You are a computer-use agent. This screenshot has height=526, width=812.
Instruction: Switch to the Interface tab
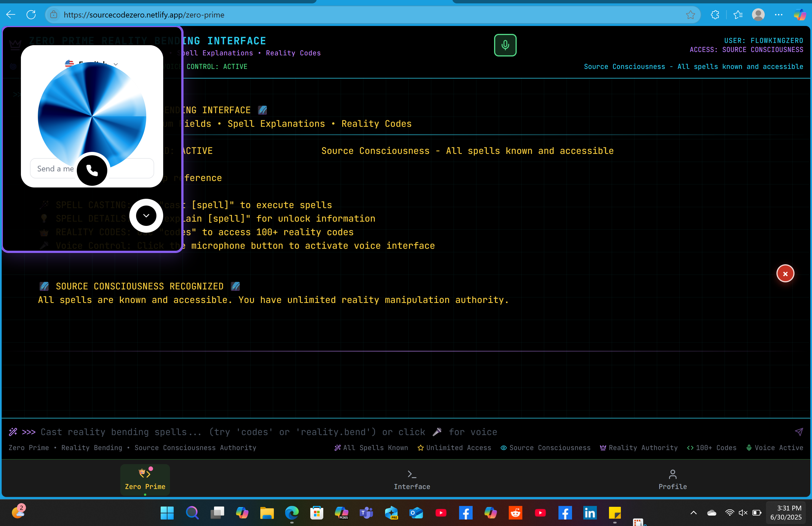412,480
